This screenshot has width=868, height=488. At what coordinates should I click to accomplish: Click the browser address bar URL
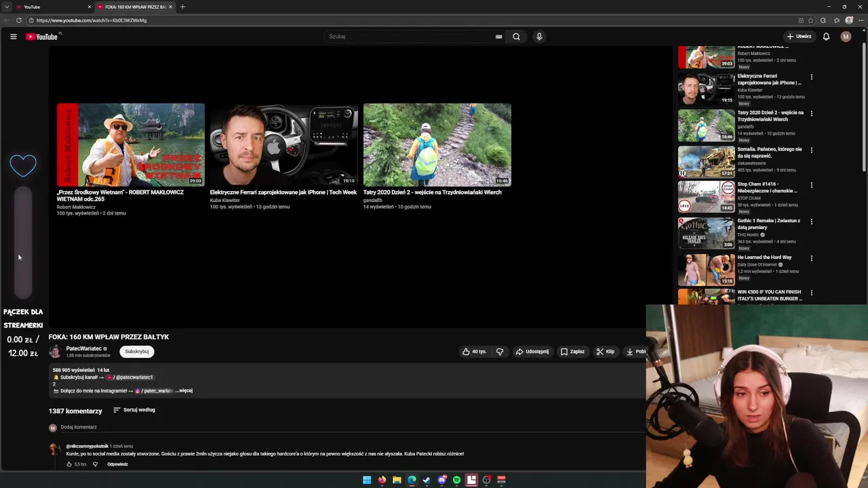click(x=92, y=20)
